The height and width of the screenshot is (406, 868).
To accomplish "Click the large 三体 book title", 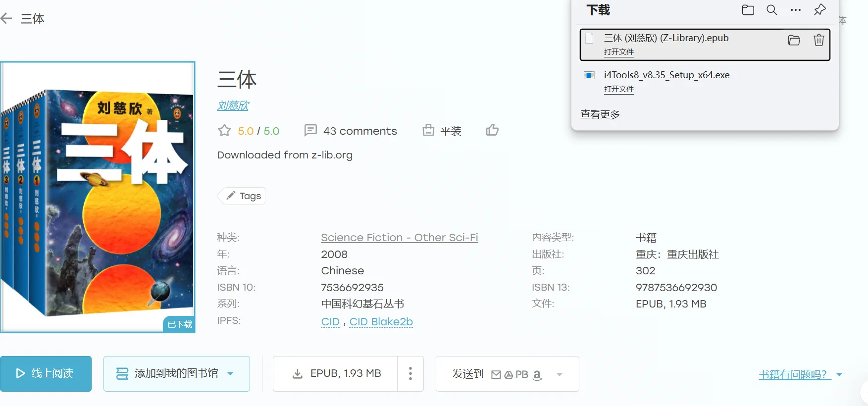I will (237, 79).
